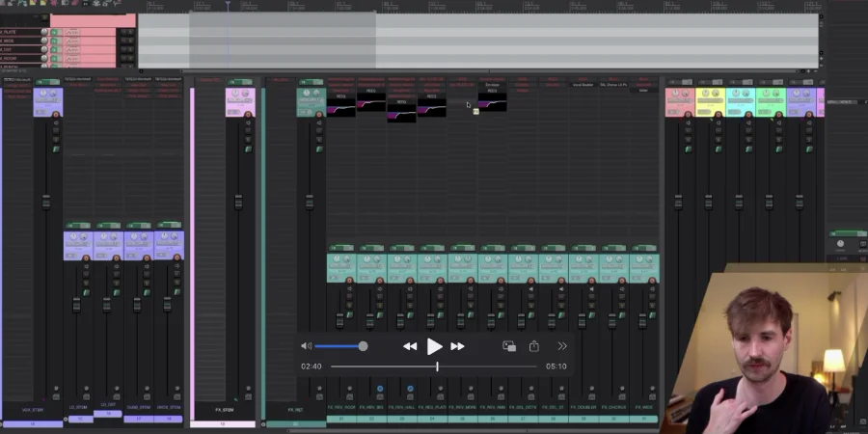Open the EQ curve thumbnail in FX_REV_AMB column
The image size is (868, 434).
coord(492,102)
